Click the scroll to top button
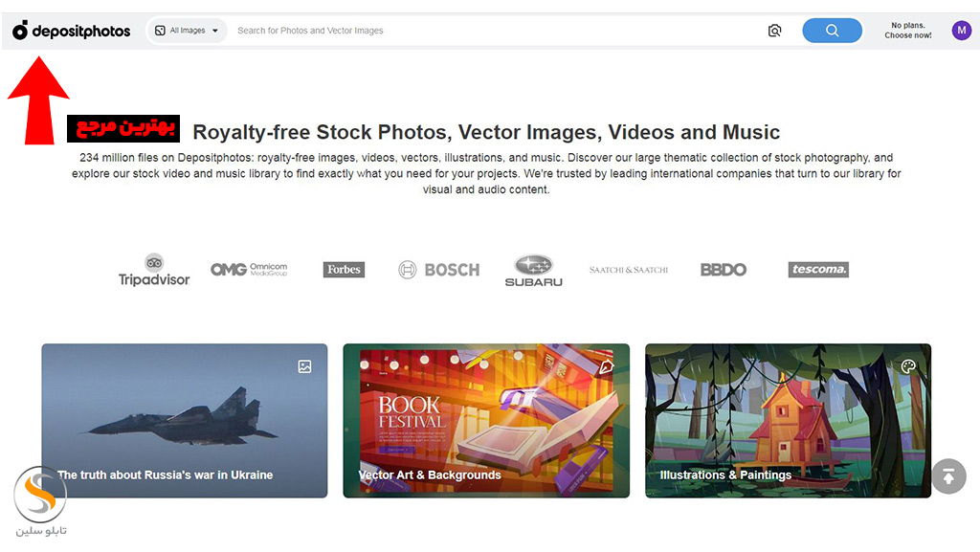This screenshot has width=980, height=552. coord(948,476)
